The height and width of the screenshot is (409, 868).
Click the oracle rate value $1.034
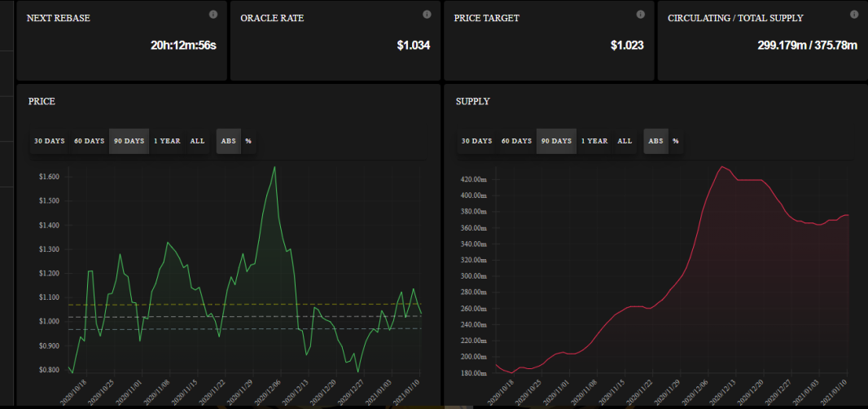tap(414, 46)
